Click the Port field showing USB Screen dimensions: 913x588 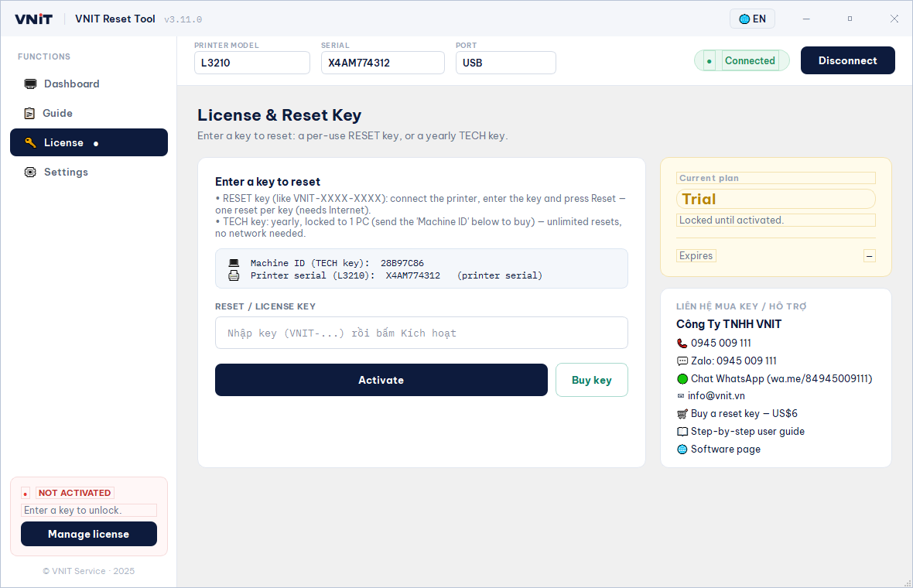506,63
